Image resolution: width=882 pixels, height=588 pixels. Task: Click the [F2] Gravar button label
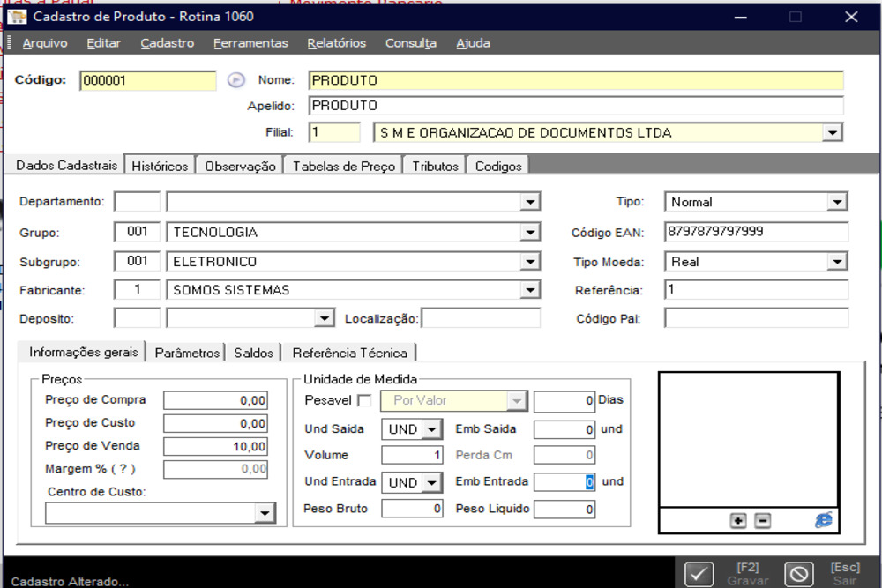point(748,574)
